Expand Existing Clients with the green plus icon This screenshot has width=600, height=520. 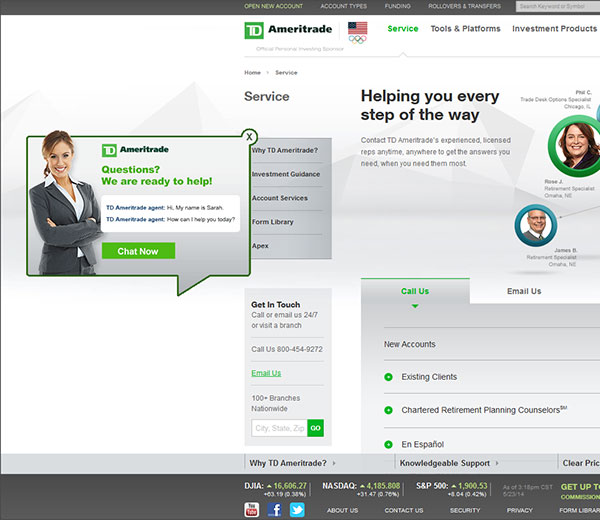pyautogui.click(x=388, y=377)
